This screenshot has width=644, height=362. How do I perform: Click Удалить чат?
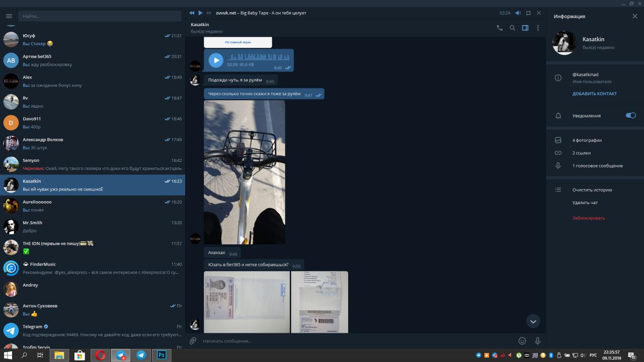[585, 203]
